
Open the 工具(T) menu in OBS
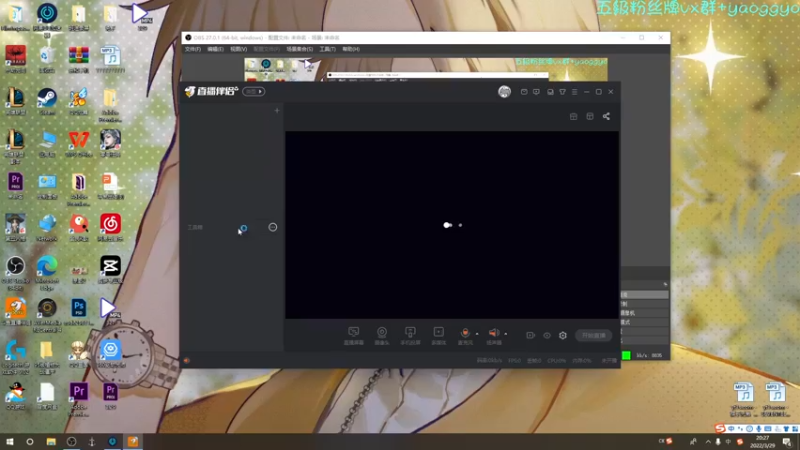328,49
